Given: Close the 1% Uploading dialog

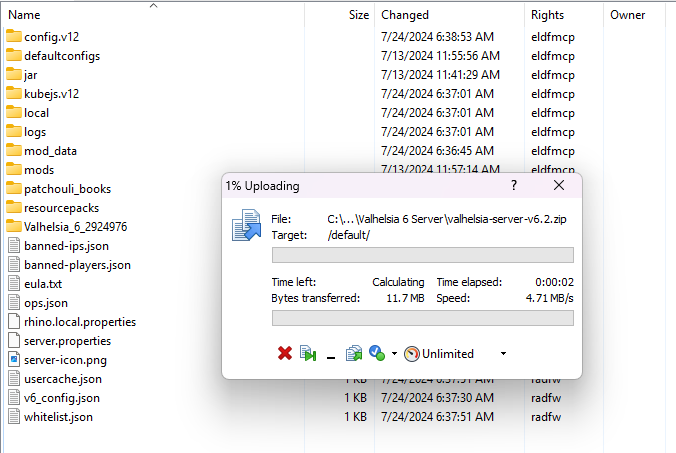Looking at the screenshot, I should [559, 185].
